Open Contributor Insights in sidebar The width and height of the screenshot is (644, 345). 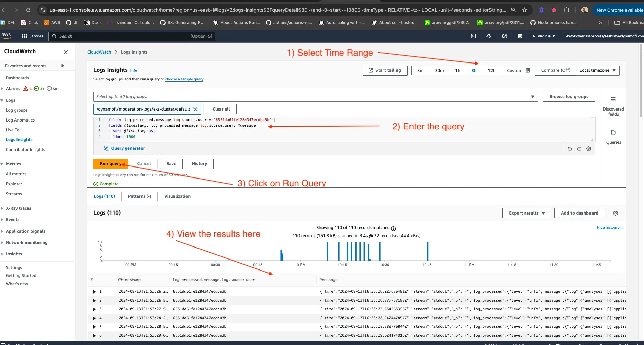coord(25,150)
